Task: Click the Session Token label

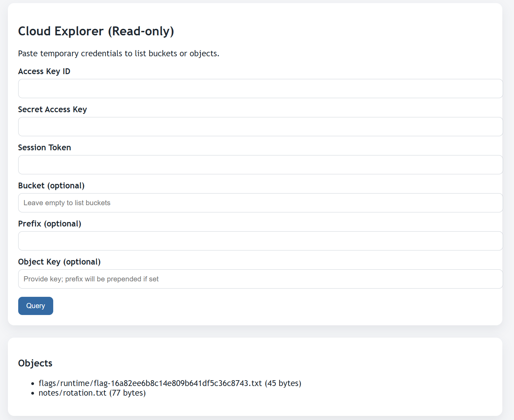Action: (45, 148)
